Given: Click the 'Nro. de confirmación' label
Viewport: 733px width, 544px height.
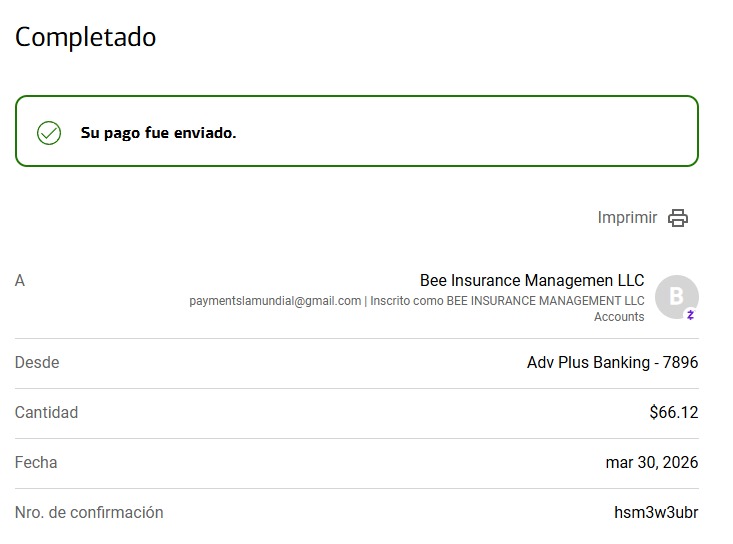Looking at the screenshot, I should click(x=89, y=513).
